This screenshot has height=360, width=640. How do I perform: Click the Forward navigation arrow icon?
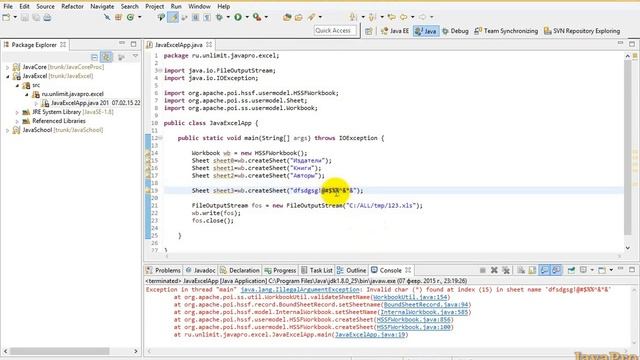tap(422, 17)
